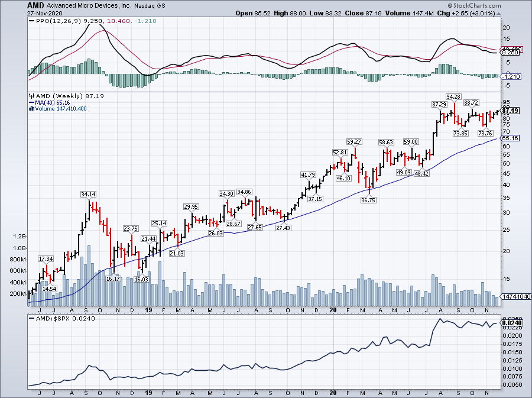
Task: Click the Nasdaq GS exchange label
Action: 150,6
